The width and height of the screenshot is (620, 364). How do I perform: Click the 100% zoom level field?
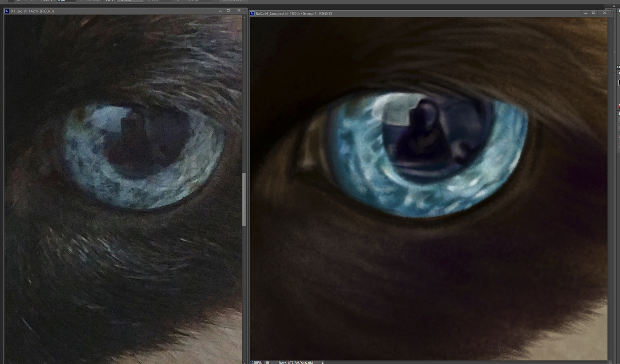[x=257, y=362]
